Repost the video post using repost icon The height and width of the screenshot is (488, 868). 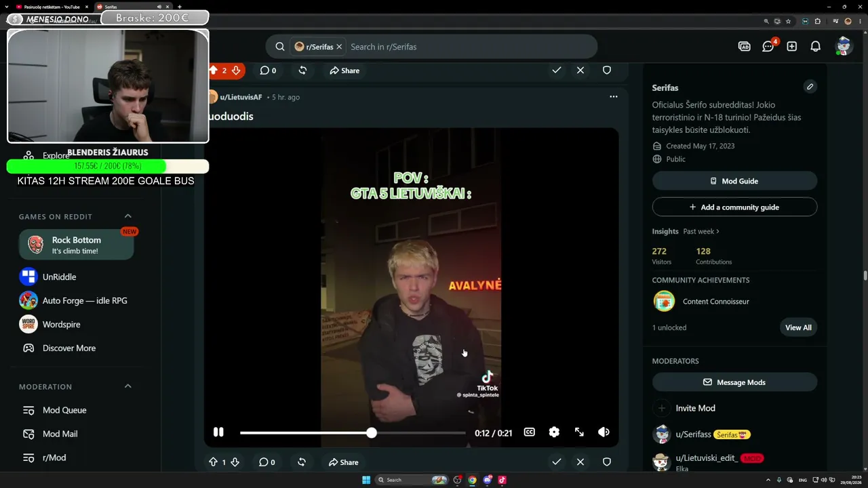click(x=302, y=462)
